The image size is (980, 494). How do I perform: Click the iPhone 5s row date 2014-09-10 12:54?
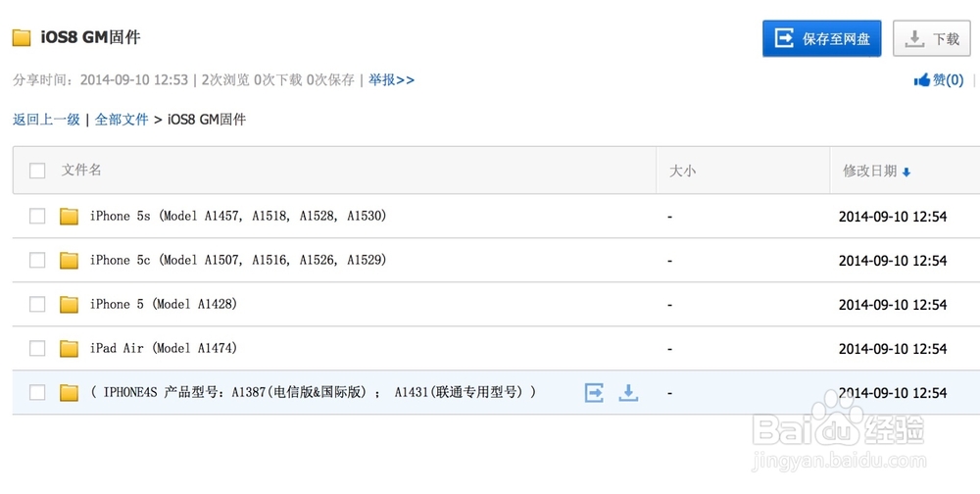[893, 217]
